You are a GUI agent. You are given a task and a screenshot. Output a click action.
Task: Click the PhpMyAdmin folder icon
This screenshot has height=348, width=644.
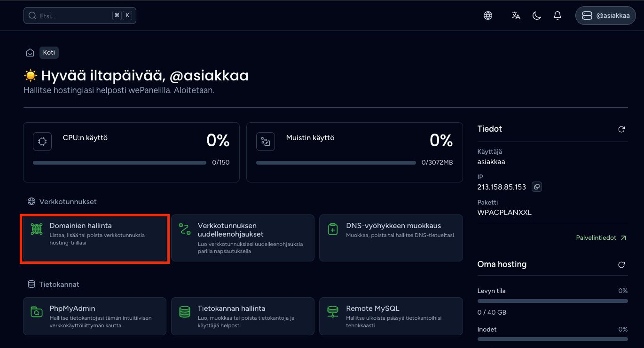pyautogui.click(x=36, y=312)
